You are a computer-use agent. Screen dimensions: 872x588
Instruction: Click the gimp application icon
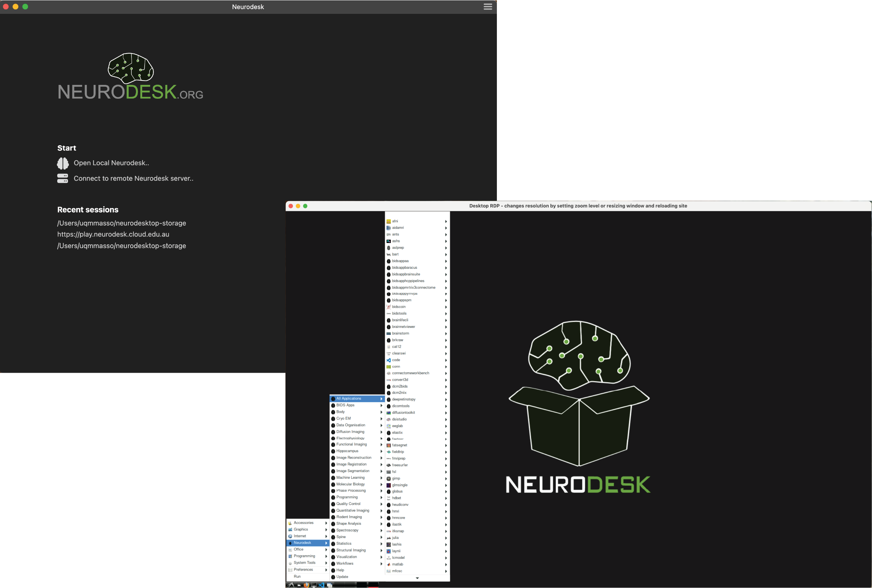click(x=389, y=478)
